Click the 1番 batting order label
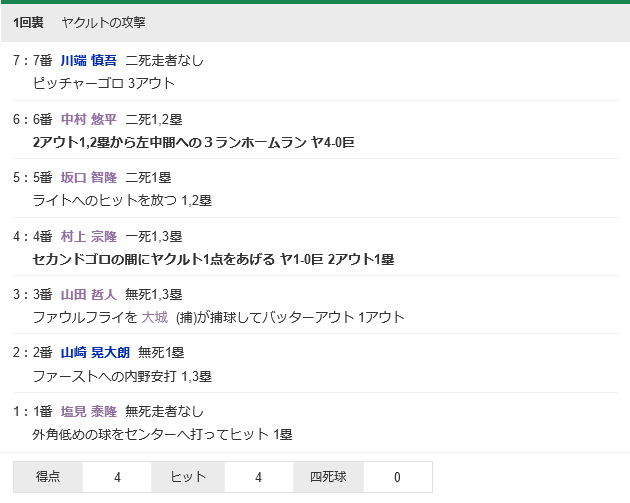This screenshot has height=503, width=630. point(43,411)
